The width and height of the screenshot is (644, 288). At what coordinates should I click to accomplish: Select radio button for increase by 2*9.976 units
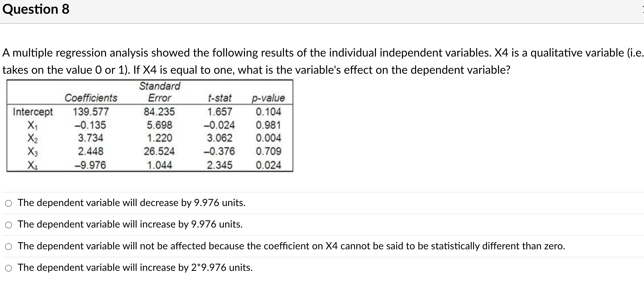[x=8, y=268]
